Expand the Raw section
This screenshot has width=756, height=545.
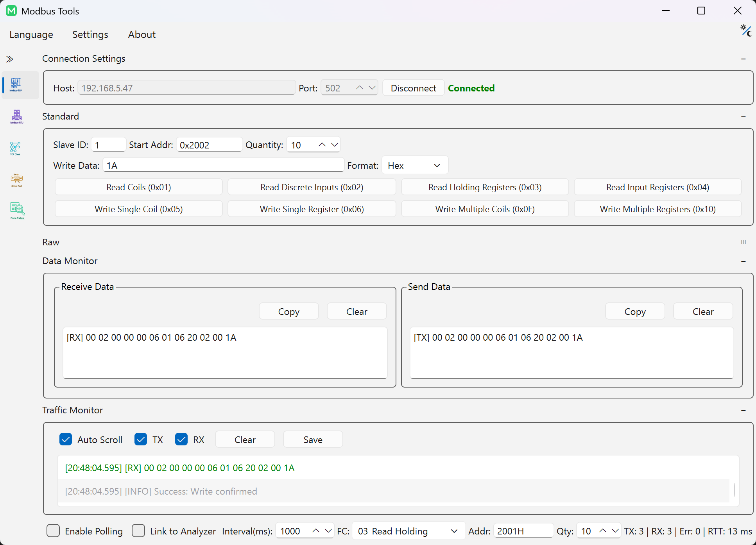pyautogui.click(x=743, y=242)
